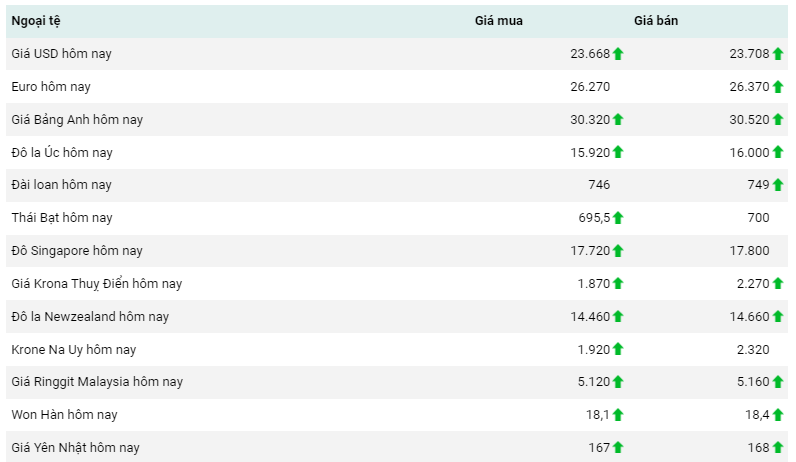The width and height of the screenshot is (796, 462).
Task: Click green arrow next to Thái Bạt buy price 695,5
Action: point(618,218)
